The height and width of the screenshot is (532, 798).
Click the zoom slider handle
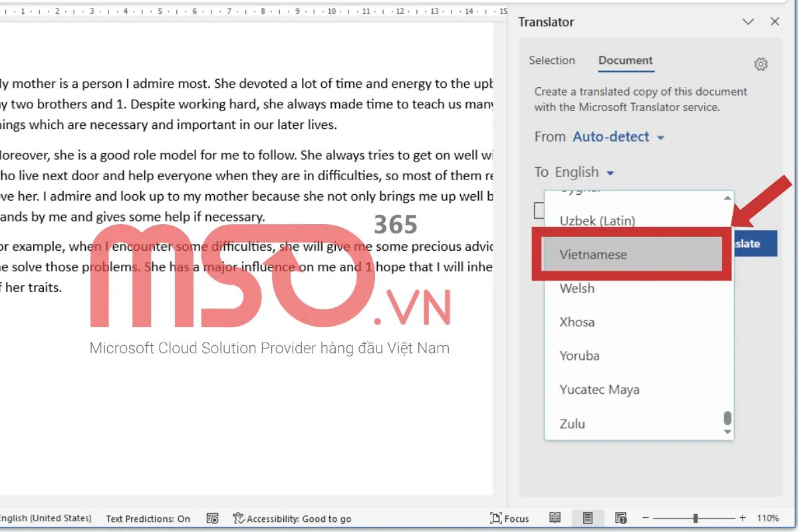click(696, 519)
